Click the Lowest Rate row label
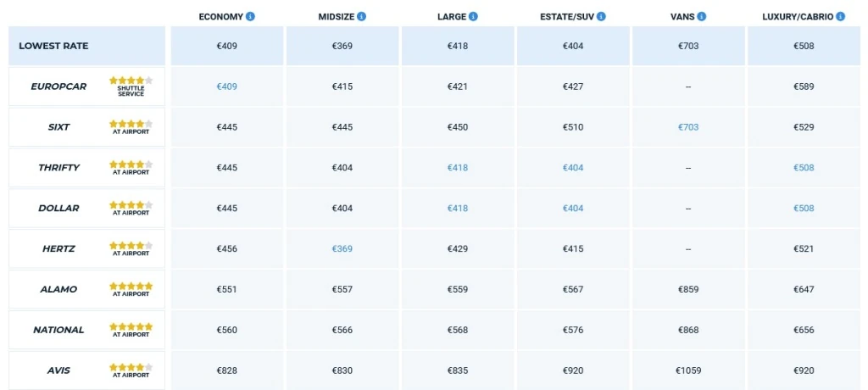Image resolution: width=868 pixels, height=390 pixels. click(53, 46)
